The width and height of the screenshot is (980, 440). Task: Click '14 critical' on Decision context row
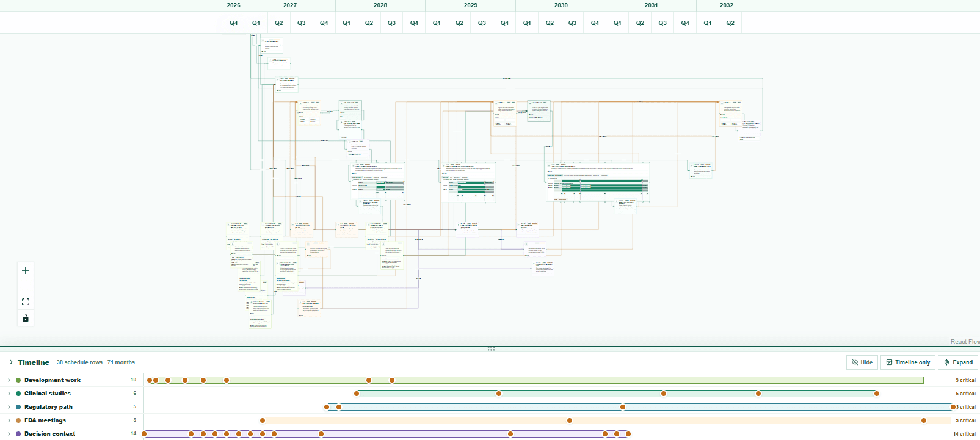tap(964, 434)
